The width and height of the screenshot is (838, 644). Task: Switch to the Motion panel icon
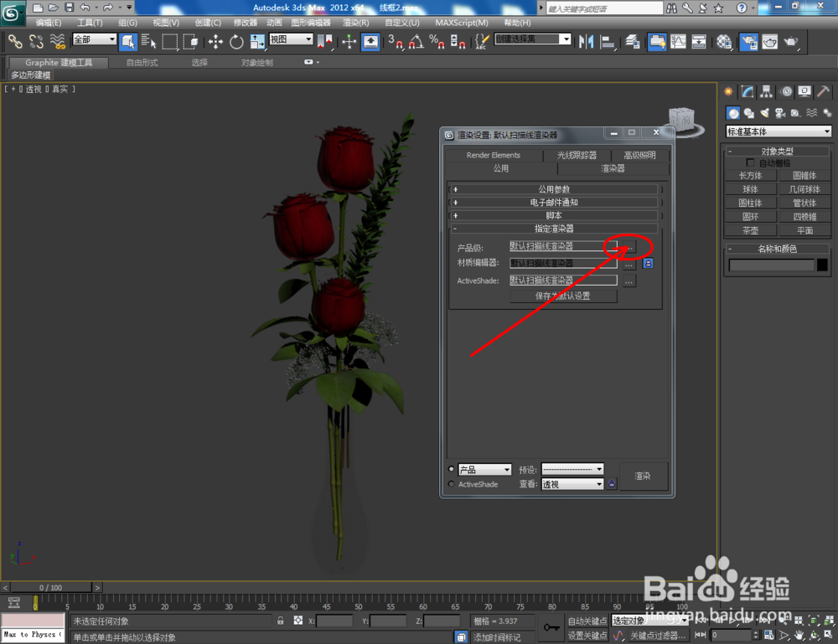coord(786,92)
